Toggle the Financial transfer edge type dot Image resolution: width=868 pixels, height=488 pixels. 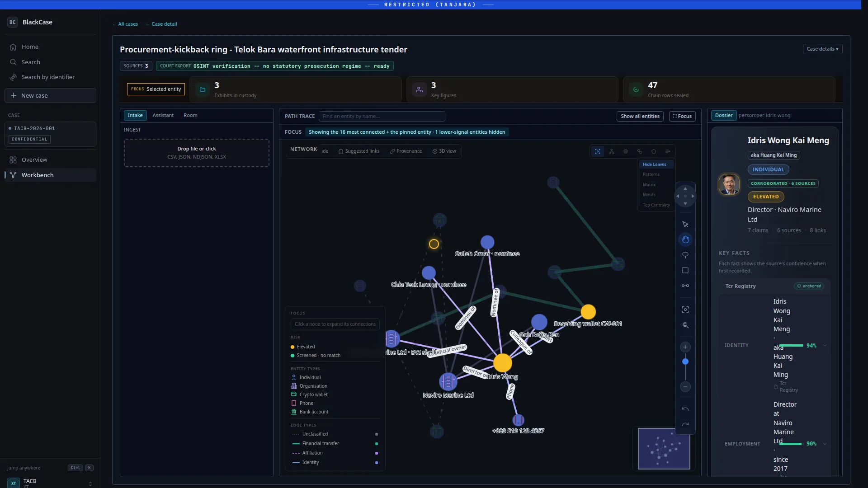pyautogui.click(x=377, y=444)
